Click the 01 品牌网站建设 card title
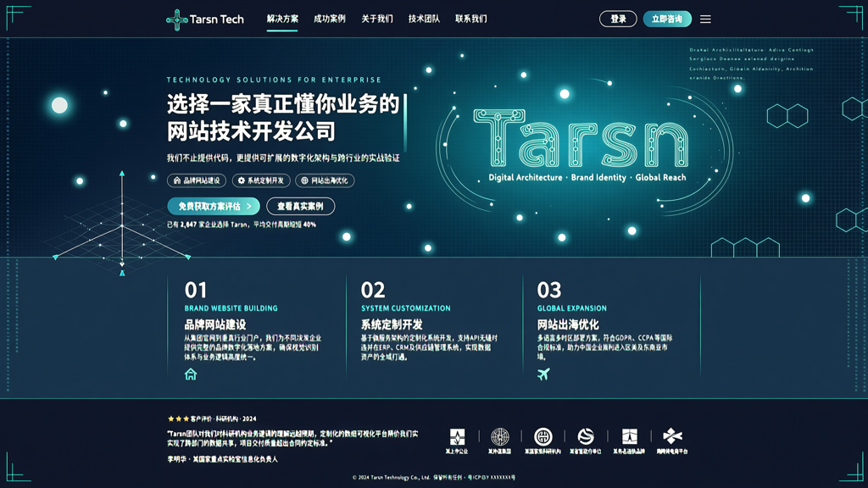Image resolution: width=868 pixels, height=488 pixels. coord(215,324)
